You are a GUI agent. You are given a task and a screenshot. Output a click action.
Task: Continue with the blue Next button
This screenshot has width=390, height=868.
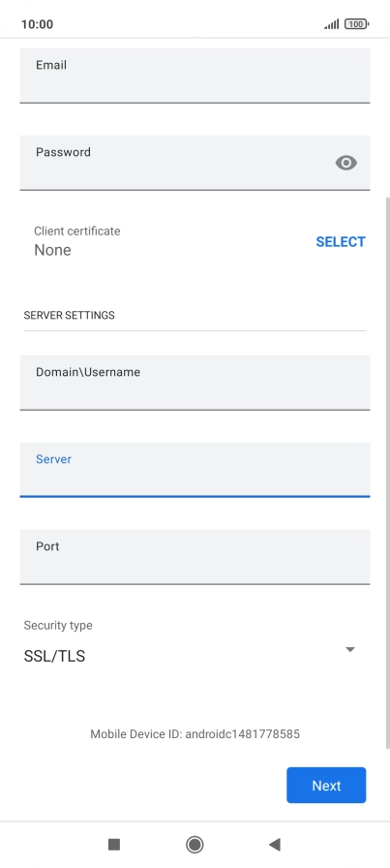click(x=326, y=785)
